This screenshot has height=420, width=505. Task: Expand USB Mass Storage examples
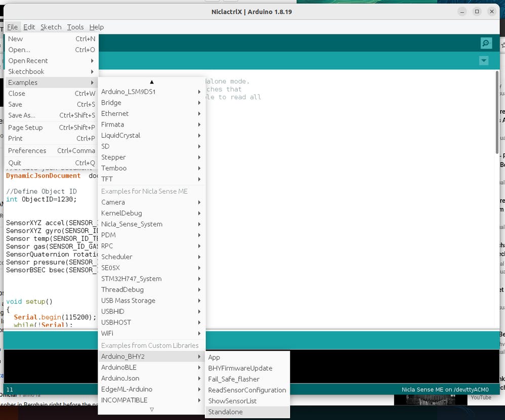coord(151,301)
